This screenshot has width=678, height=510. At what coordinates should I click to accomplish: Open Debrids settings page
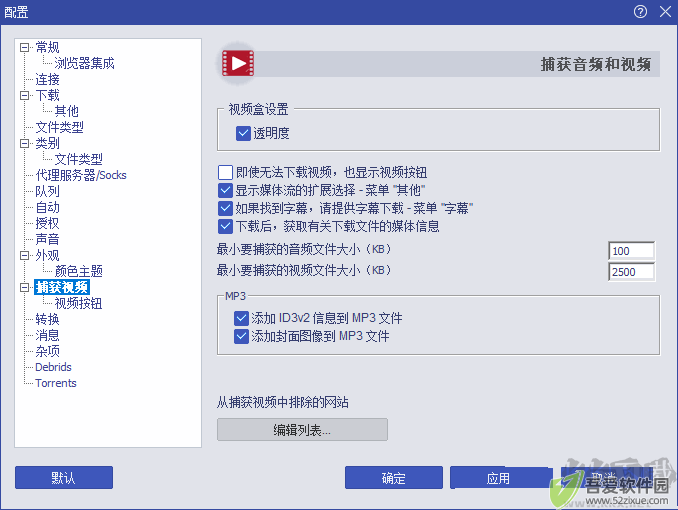(53, 367)
